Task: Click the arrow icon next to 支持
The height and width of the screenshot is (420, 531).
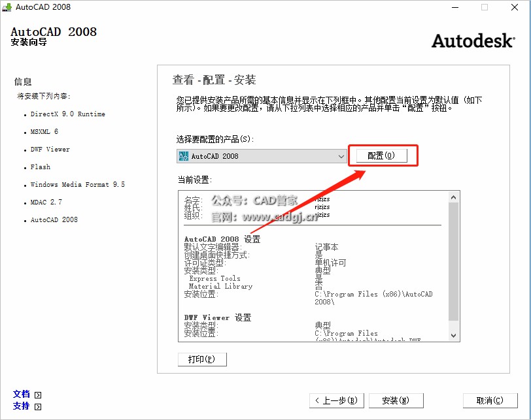Action: [38, 407]
